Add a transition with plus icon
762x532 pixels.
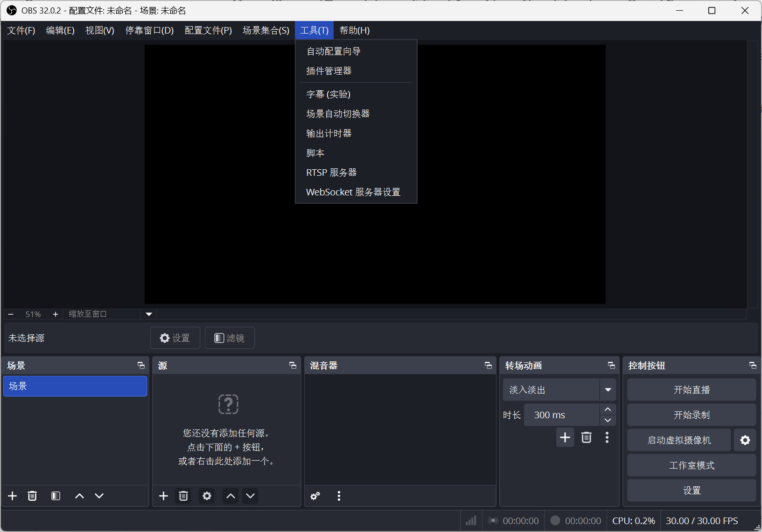[565, 437]
